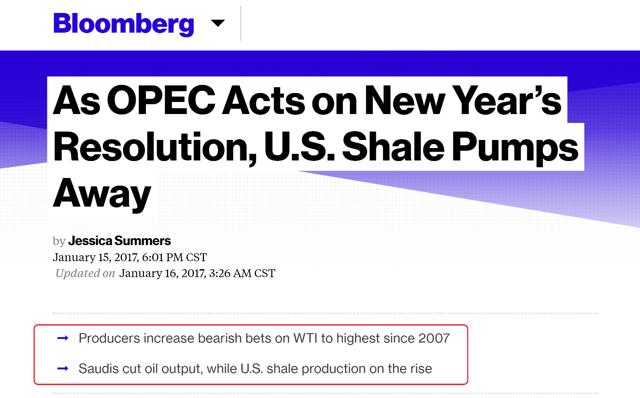The image size is (640, 398).
Task: Click the italic 'Updated on' label
Action: [x=85, y=273]
